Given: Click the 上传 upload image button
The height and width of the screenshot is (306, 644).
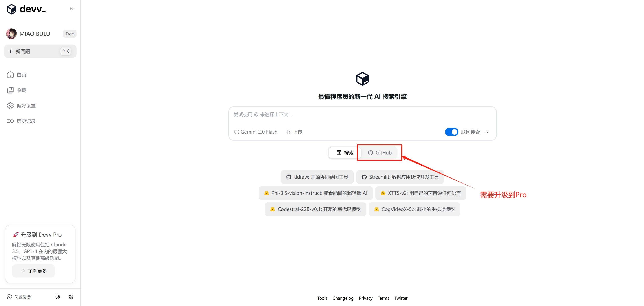Looking at the screenshot, I should click(x=295, y=132).
